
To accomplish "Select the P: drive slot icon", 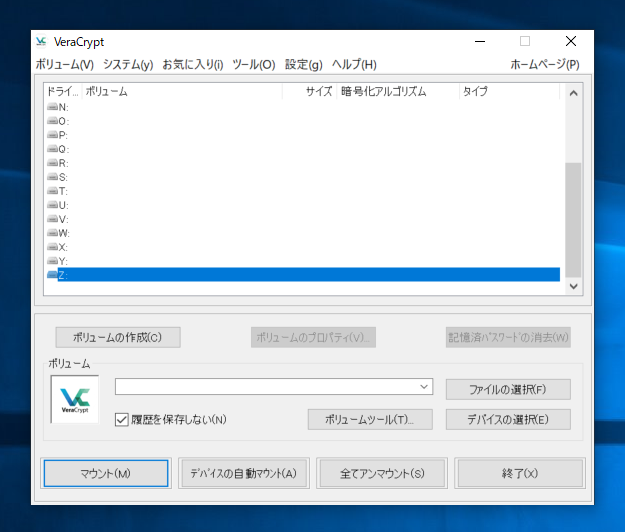I will click(x=52, y=135).
